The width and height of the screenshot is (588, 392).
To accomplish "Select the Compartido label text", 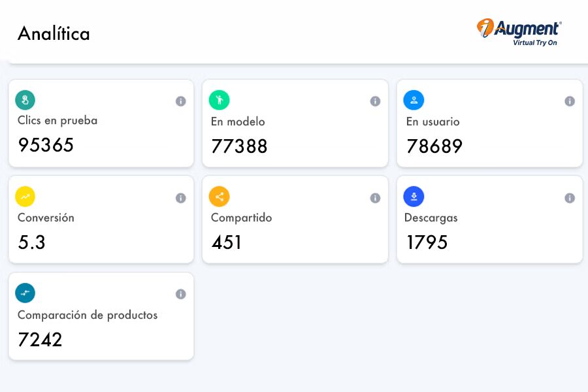I will pyautogui.click(x=241, y=218).
